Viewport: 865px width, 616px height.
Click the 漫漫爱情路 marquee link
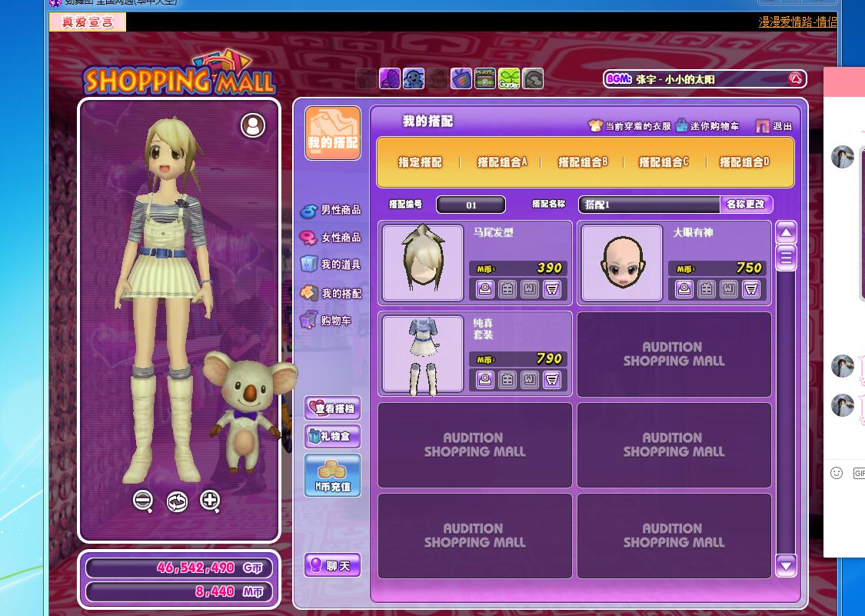tap(797, 22)
